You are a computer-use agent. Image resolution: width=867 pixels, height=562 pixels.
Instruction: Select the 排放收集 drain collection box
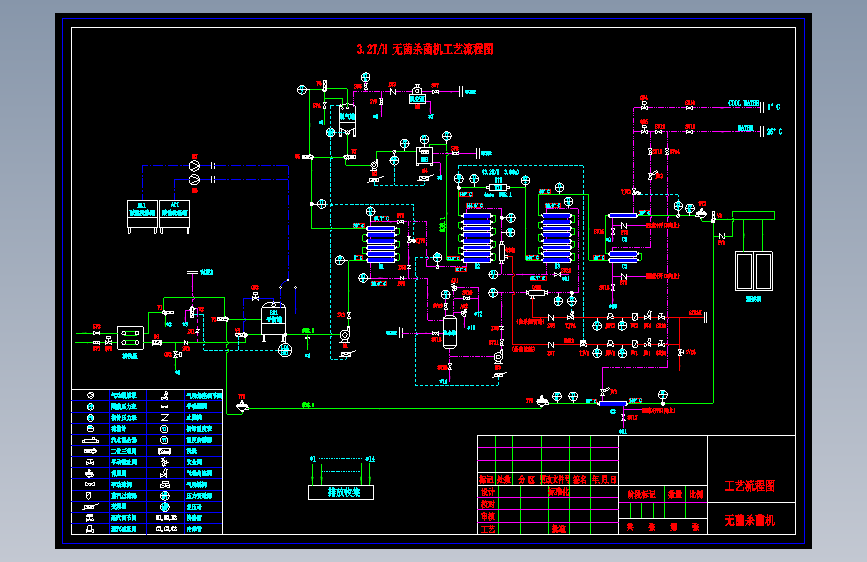[x=341, y=492]
